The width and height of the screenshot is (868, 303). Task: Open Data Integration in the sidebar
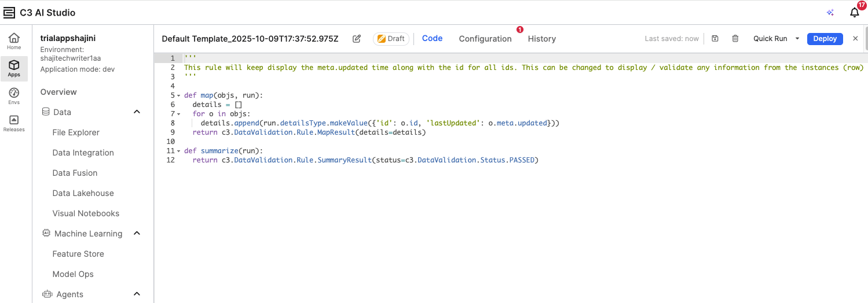coord(83,153)
